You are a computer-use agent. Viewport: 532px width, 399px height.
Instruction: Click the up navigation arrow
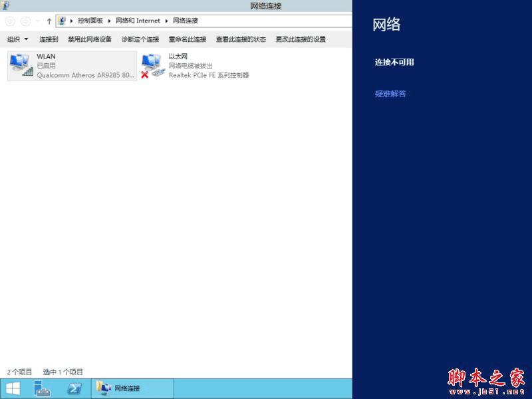pyautogui.click(x=49, y=21)
